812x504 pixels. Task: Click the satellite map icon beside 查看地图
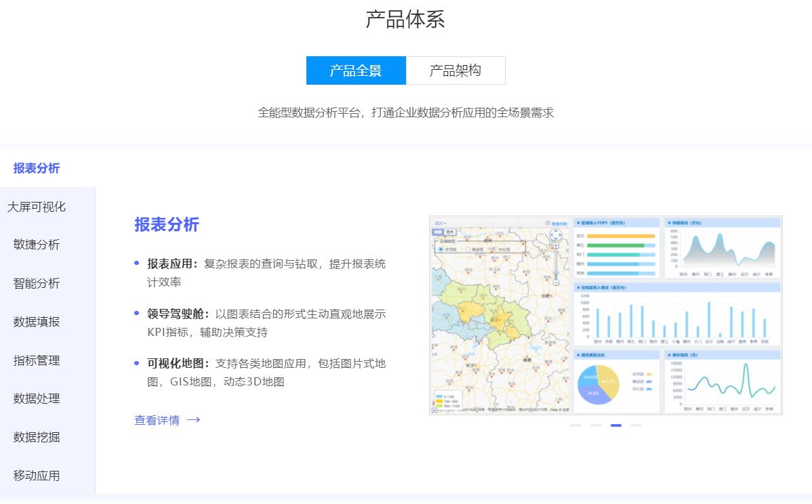click(x=547, y=223)
